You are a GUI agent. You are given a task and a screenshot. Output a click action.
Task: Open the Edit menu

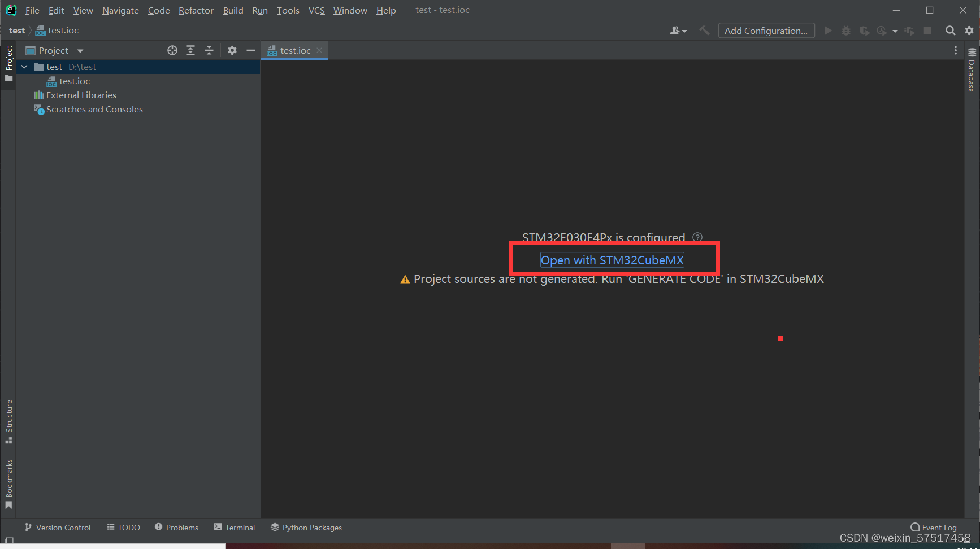[x=56, y=10]
